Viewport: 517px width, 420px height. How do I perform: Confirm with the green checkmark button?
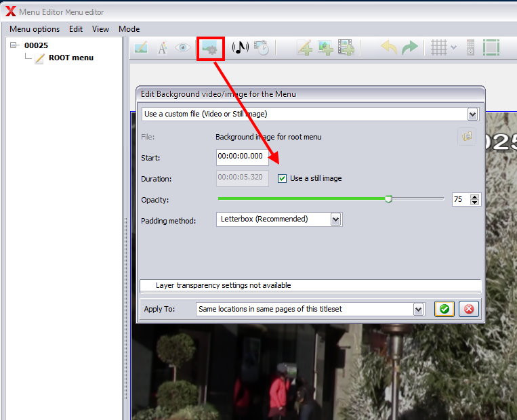[444, 309]
